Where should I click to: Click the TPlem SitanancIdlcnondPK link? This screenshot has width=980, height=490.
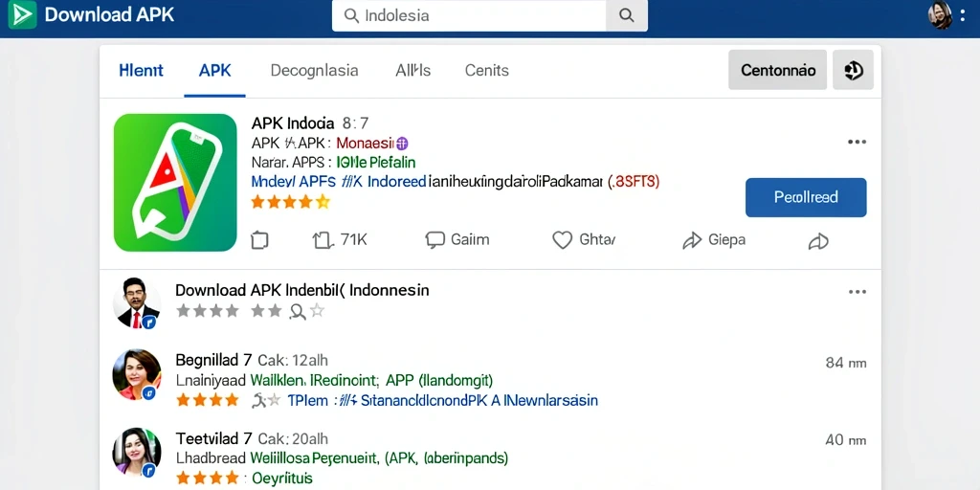[x=442, y=400]
